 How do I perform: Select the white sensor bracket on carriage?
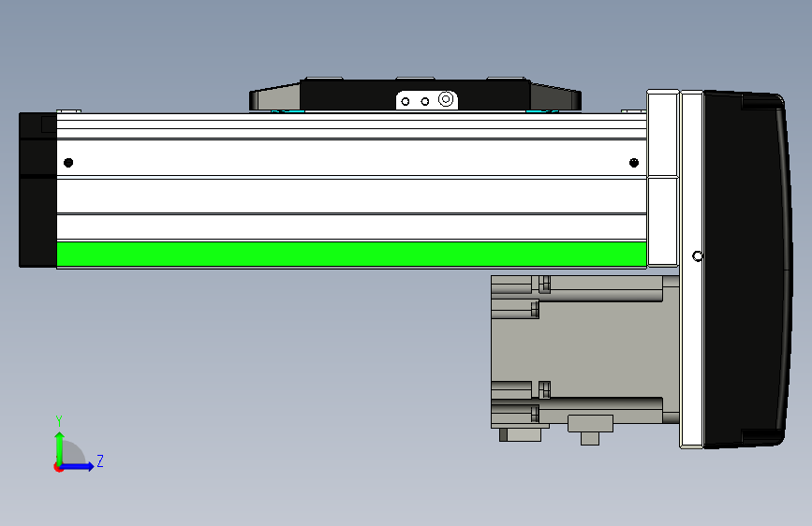click(427, 100)
